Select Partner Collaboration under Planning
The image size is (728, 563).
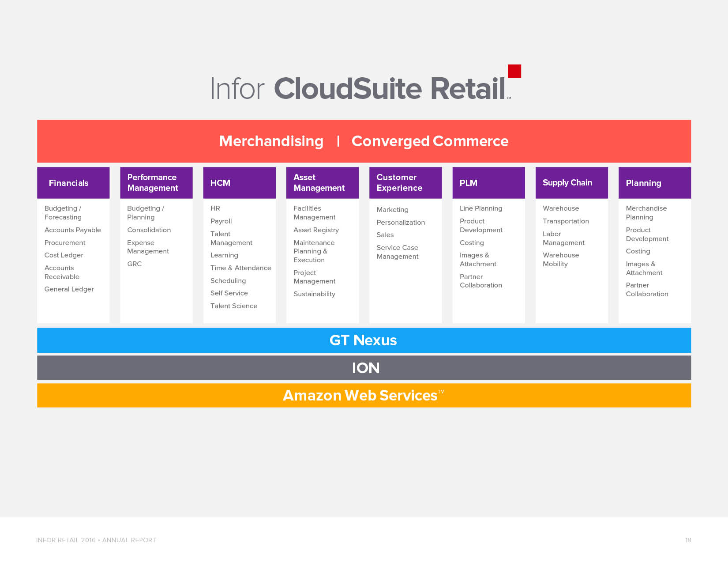[x=647, y=290]
